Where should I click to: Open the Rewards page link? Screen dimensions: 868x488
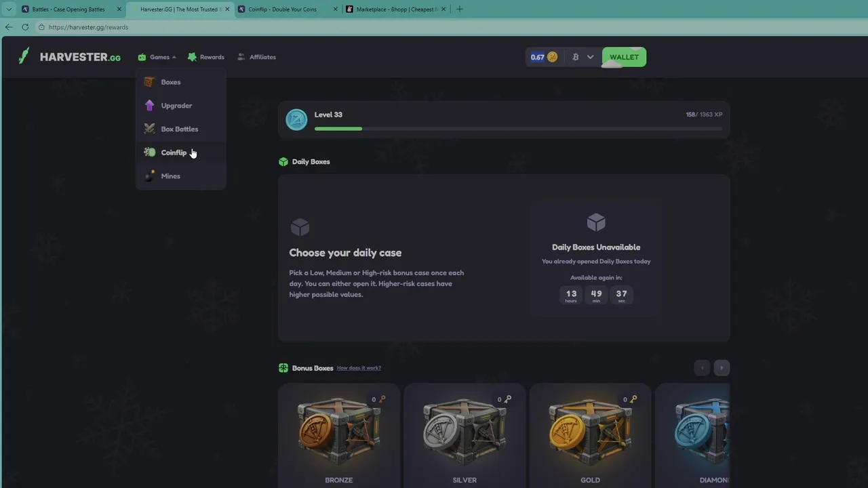tap(205, 57)
